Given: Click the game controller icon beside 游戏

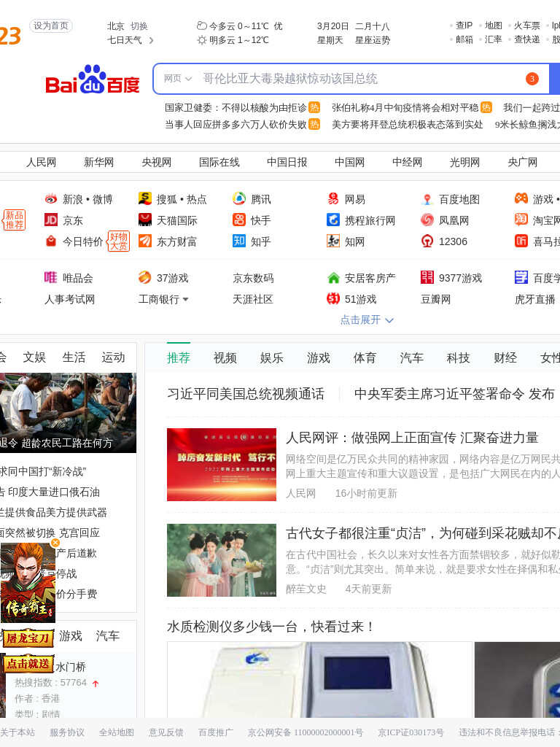Looking at the screenshot, I should pyautogui.click(x=521, y=198).
